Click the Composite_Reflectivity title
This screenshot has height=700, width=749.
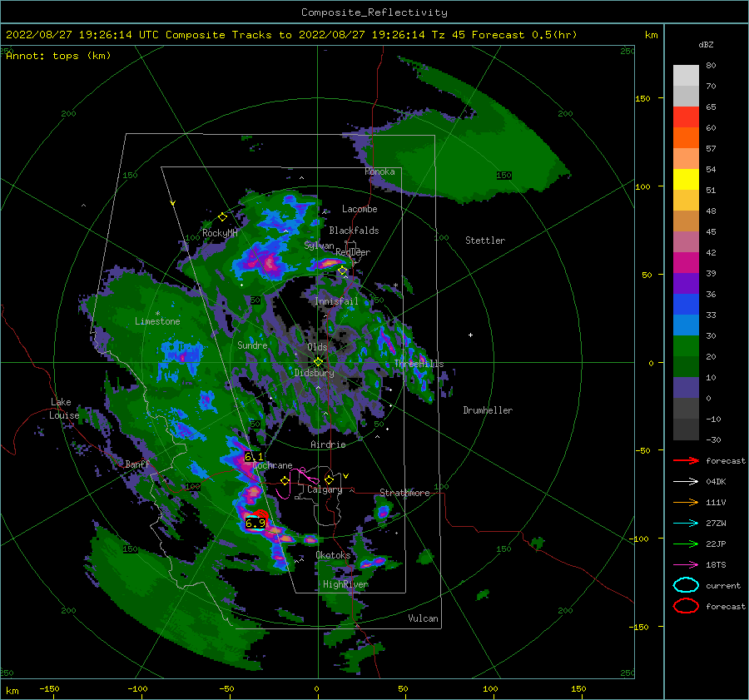(x=374, y=12)
